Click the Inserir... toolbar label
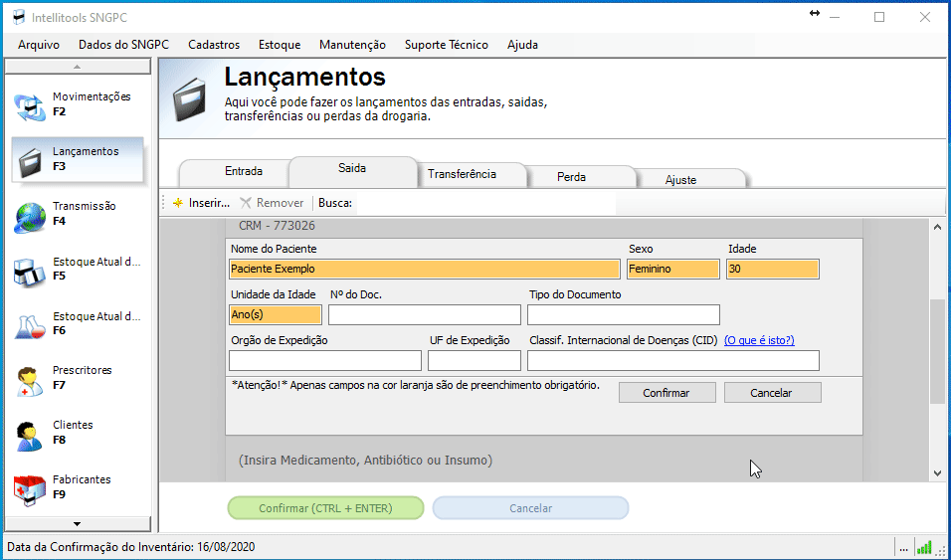 209,203
